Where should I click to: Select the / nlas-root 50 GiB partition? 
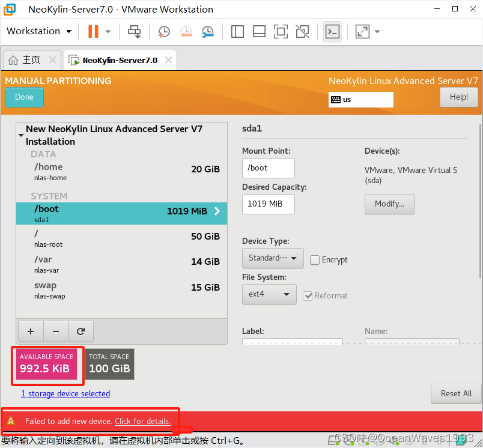pyautogui.click(x=121, y=238)
